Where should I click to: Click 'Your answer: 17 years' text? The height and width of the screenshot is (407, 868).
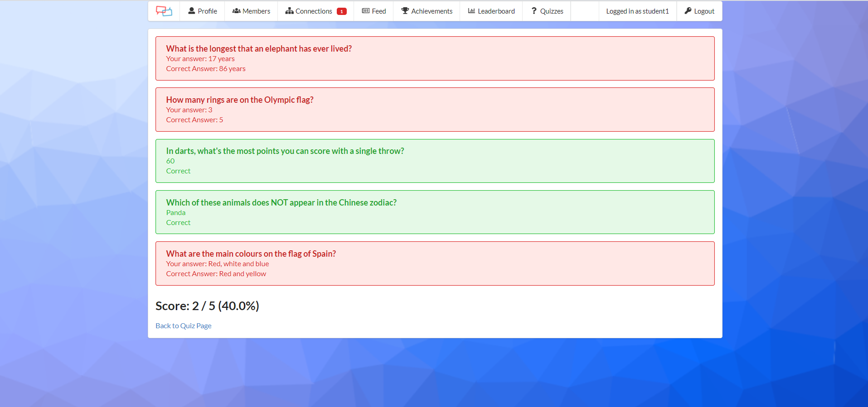[x=200, y=59]
